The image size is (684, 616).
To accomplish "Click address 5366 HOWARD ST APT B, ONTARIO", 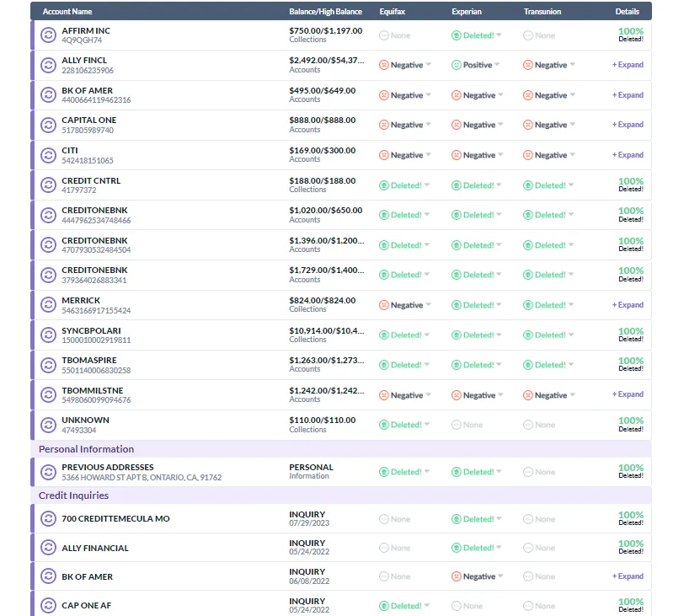I will 142,478.
